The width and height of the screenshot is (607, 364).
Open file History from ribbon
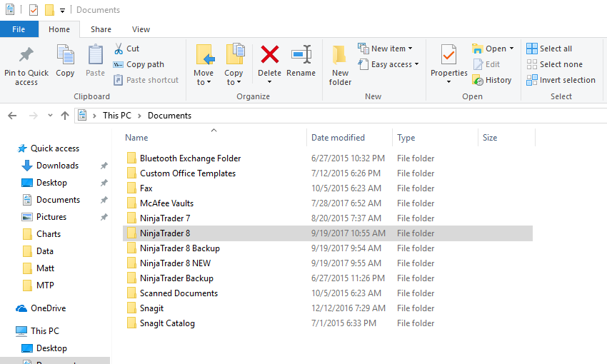(x=492, y=80)
